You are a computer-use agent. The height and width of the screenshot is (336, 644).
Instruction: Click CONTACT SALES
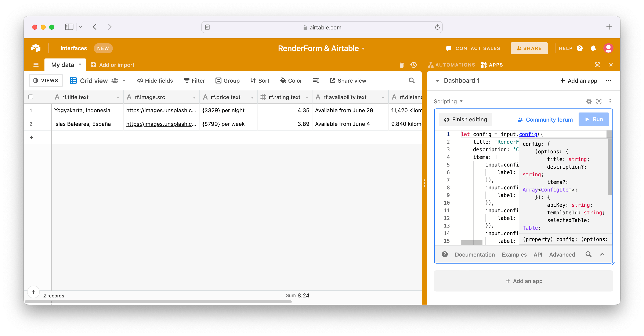coord(473,48)
